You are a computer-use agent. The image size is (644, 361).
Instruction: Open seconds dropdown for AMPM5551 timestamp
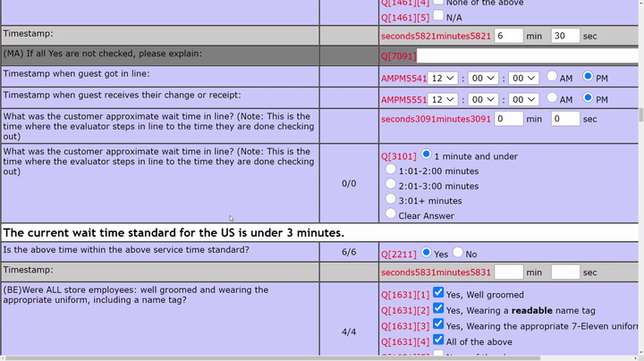point(523,99)
